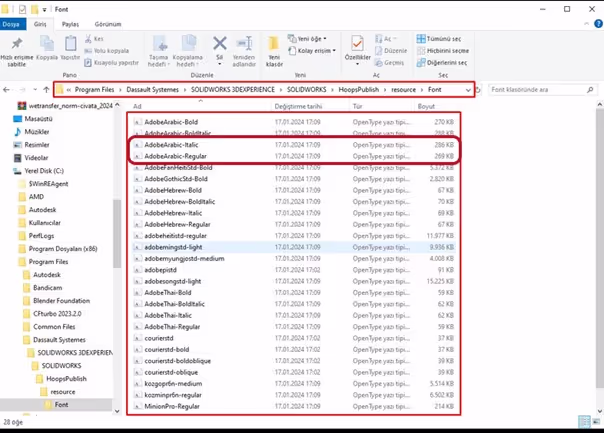Sort by Değiştirme tarihi column header
The image size is (604, 433).
pyautogui.click(x=299, y=106)
